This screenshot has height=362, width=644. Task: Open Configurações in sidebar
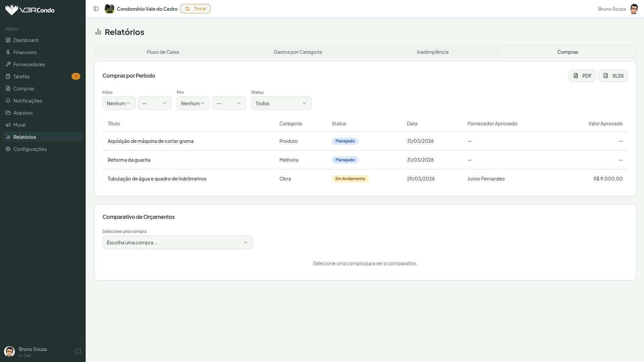point(30,149)
